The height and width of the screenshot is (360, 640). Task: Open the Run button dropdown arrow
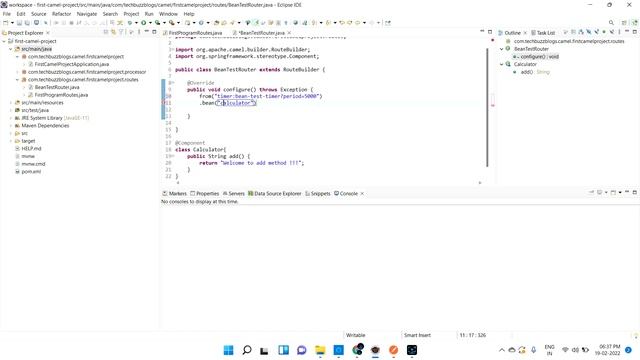click(x=150, y=23)
